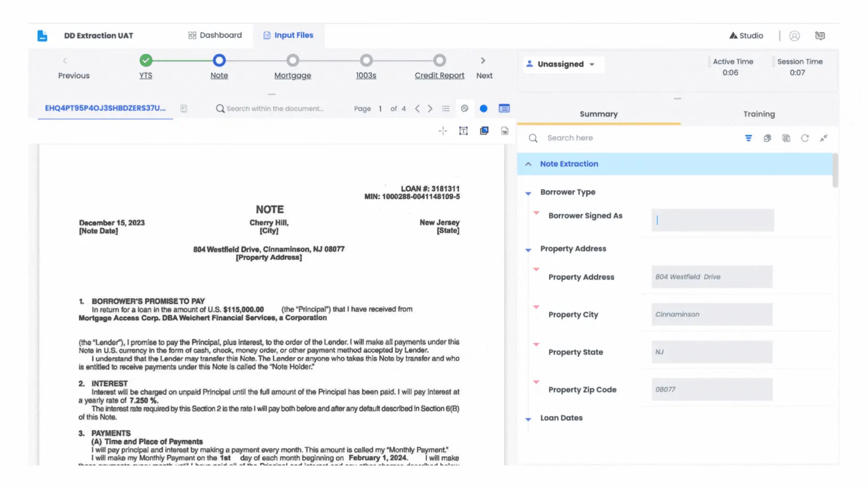Click the Previous navigation label
868x488 pixels.
coord(74,75)
